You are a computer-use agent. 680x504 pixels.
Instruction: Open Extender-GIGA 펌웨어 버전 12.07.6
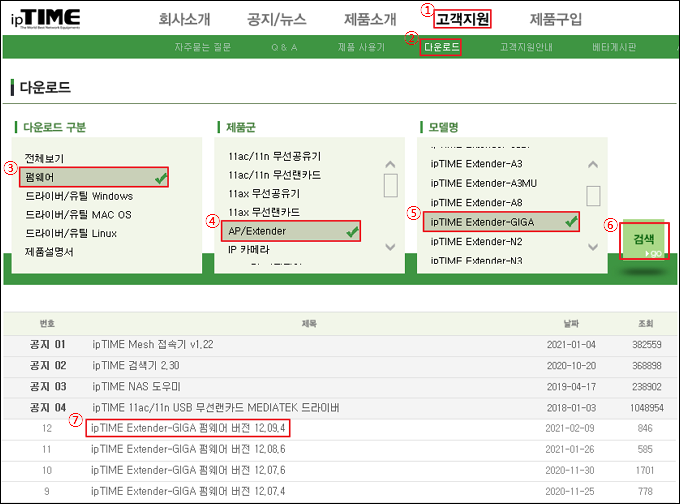pos(188,470)
